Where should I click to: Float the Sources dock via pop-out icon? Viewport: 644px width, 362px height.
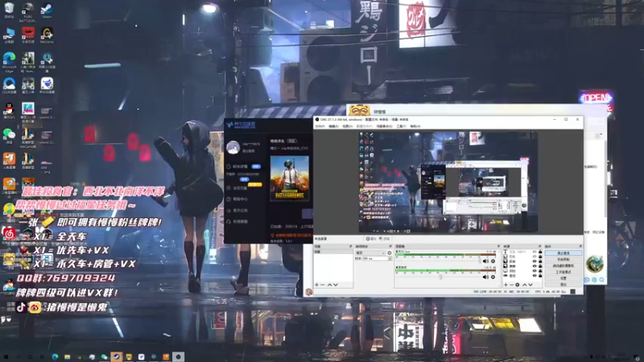point(539,246)
